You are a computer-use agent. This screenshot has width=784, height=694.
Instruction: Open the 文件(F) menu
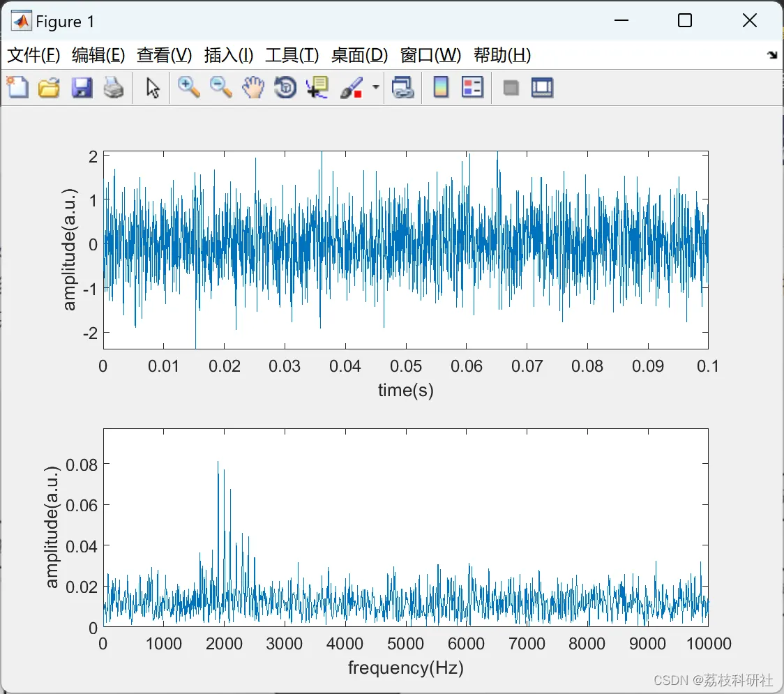click(33, 55)
